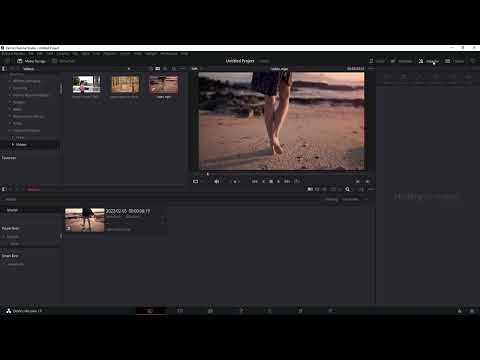Click the Mark In button
Image resolution: width=480 pixels, height=360 pixels.
coord(358,181)
